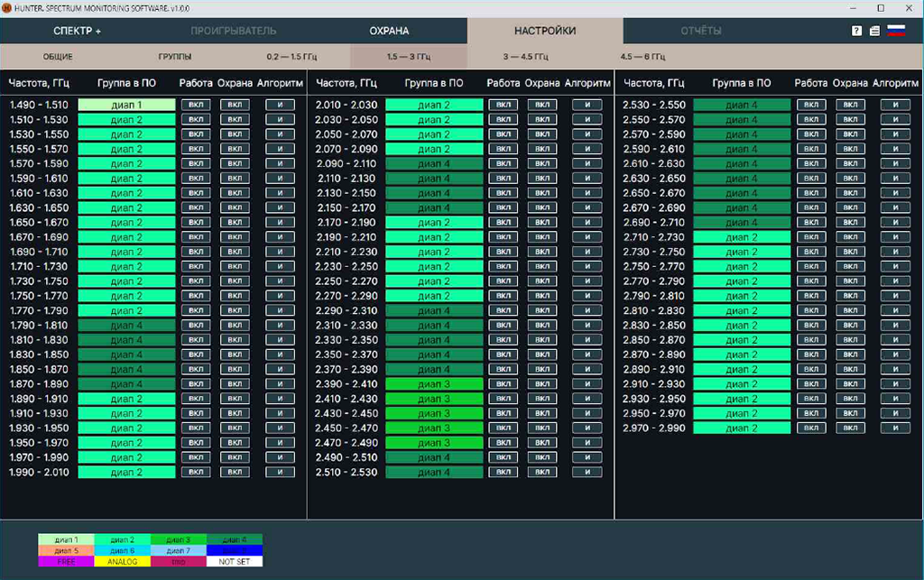The width and height of the screenshot is (924, 580).
Task: Pick the диап 4 legend swatch
Action: tap(234, 539)
